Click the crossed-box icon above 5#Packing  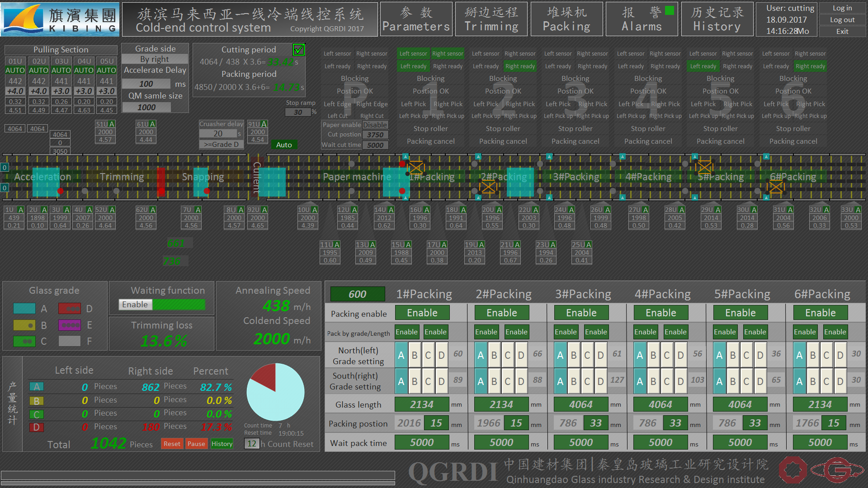coord(704,167)
